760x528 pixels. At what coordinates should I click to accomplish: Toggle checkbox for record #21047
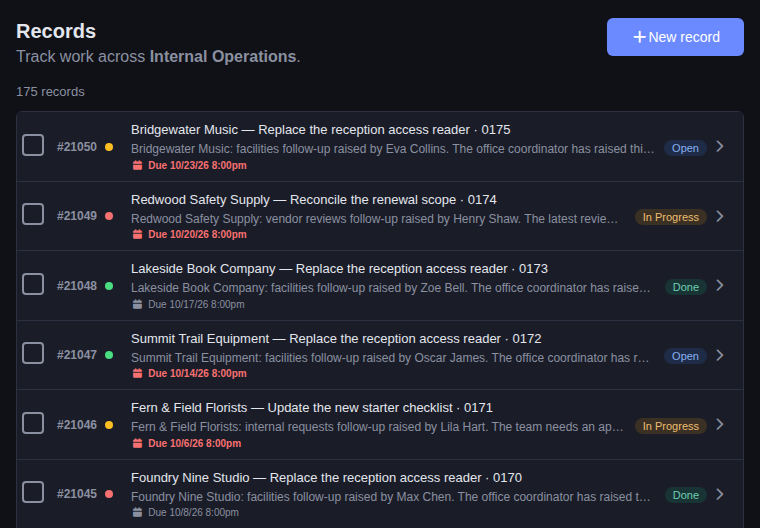coord(33,353)
